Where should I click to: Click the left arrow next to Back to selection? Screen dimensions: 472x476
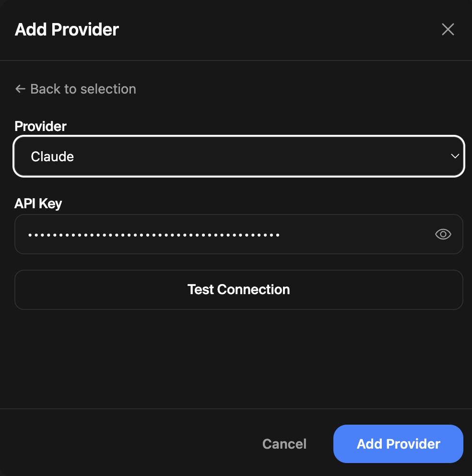pyautogui.click(x=20, y=89)
